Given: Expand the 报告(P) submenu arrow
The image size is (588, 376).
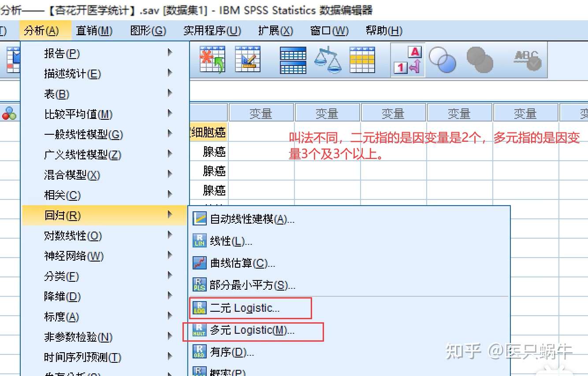Looking at the screenshot, I should coord(170,53).
